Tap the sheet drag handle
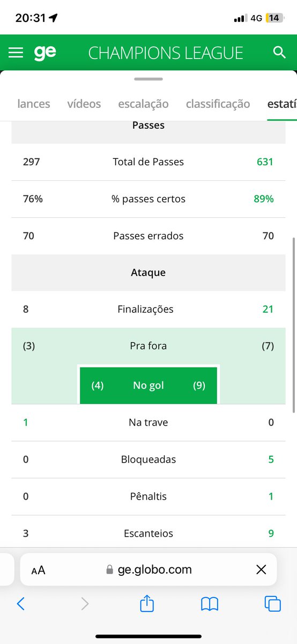This screenshot has height=644, width=297. coord(148,79)
